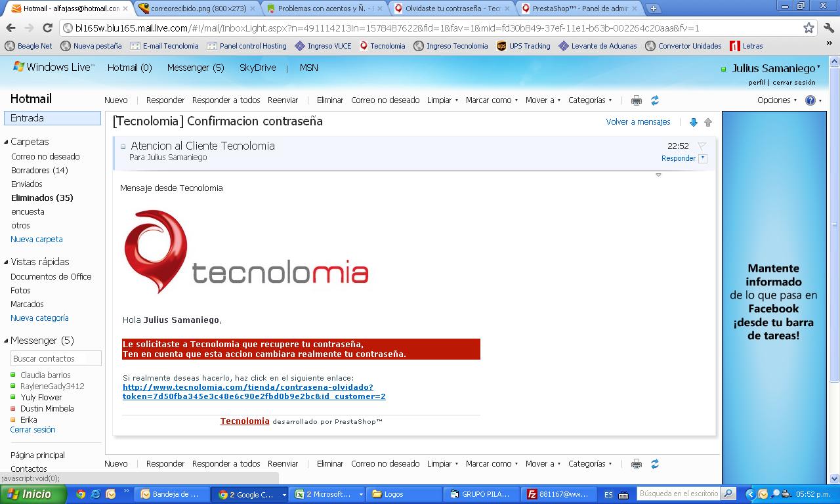Open the Panel control Hosting bookmark
The image size is (840, 504).
246,46
